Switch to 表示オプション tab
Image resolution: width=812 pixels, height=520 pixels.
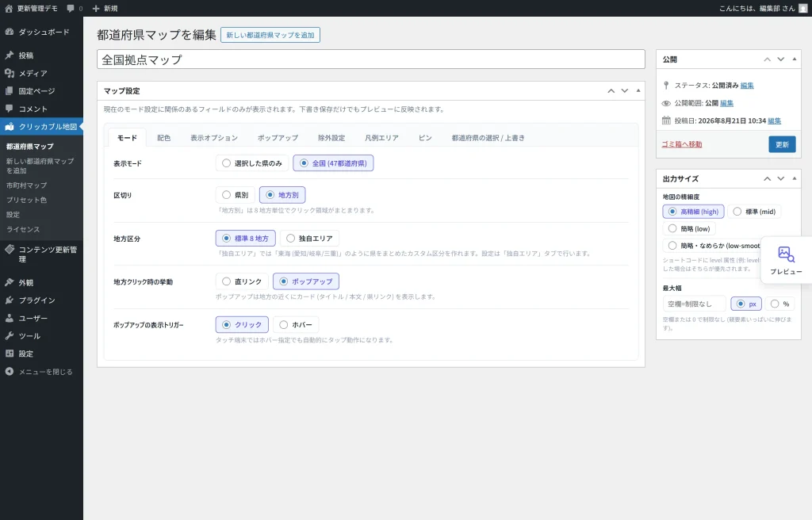point(214,138)
